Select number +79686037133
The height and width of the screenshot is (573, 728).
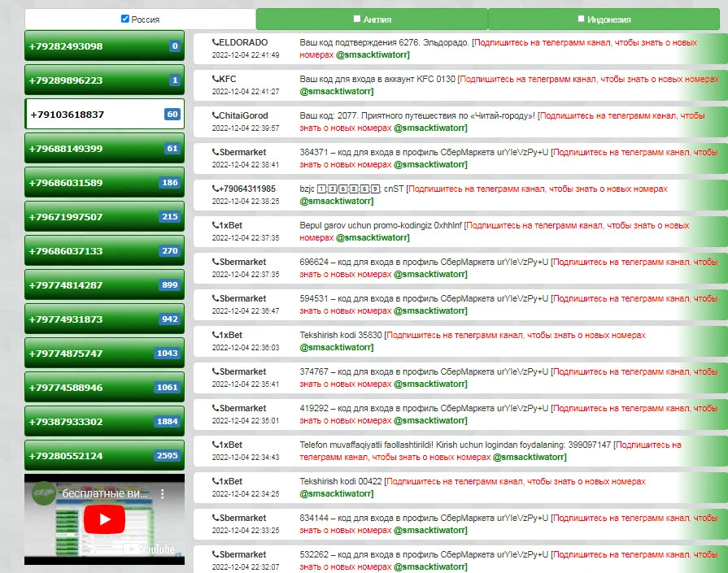pyautogui.click(x=104, y=250)
